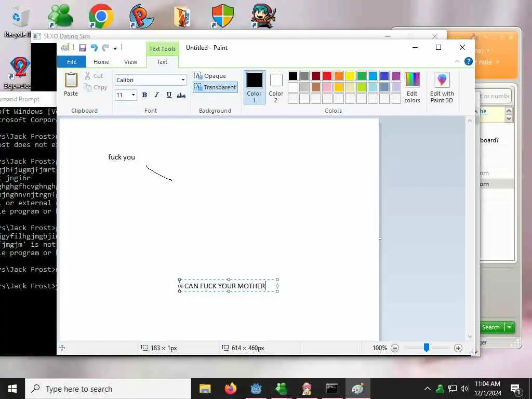This screenshot has width=532, height=399.
Task: Pick the purple color swatch
Action: (396, 76)
